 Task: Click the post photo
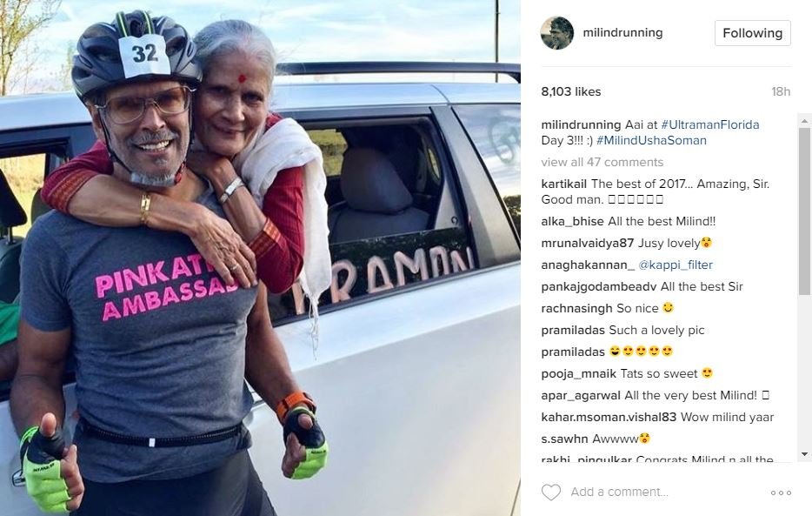point(260,258)
